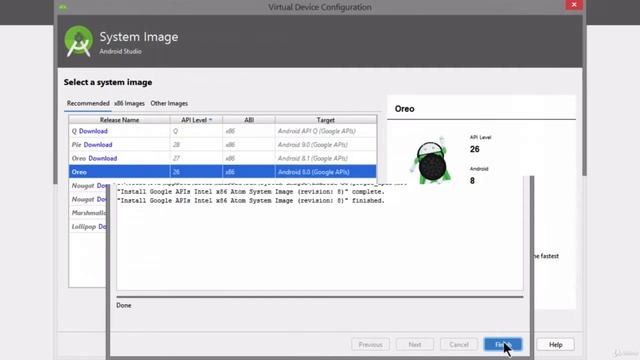Switch to the x86 Images tab
Image resolution: width=640 pixels, height=360 pixels.
(129, 103)
